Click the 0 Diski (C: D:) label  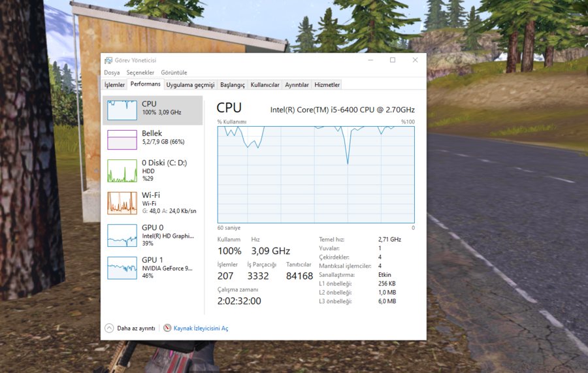pos(164,163)
